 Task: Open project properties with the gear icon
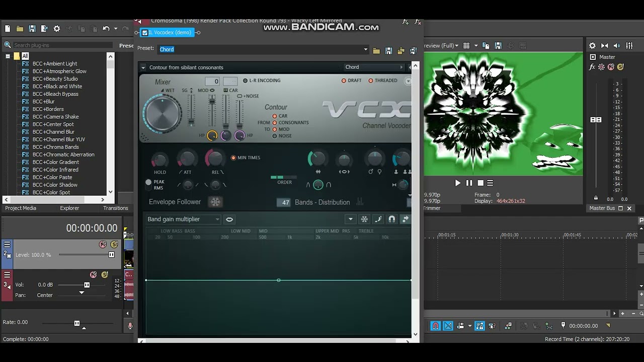[57, 29]
